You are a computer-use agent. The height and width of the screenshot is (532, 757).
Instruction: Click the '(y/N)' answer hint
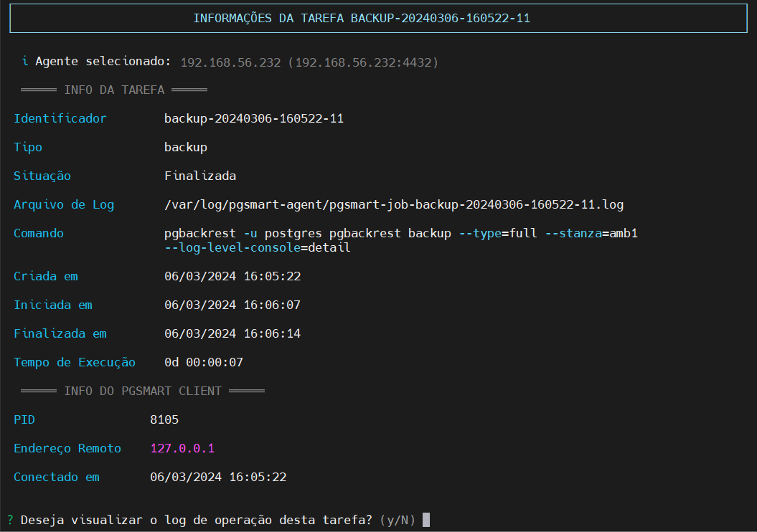tap(398, 521)
